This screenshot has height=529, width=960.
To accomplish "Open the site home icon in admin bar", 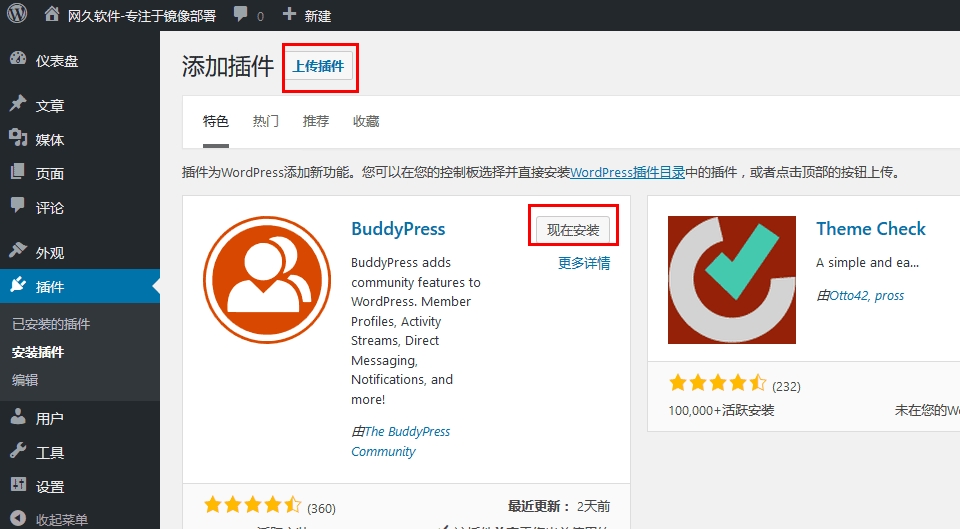I will coord(52,15).
